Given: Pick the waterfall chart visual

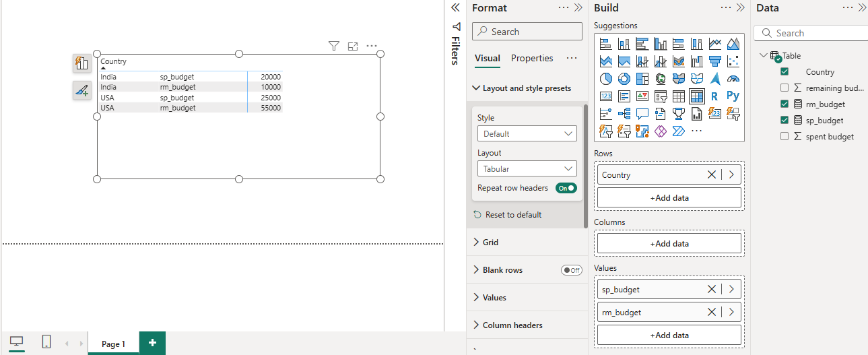Looking at the screenshot, I should coord(697,61).
